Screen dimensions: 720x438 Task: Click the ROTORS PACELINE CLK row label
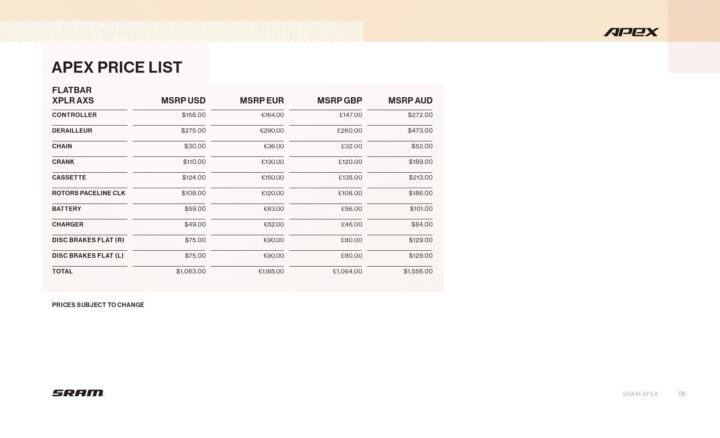[x=89, y=193]
